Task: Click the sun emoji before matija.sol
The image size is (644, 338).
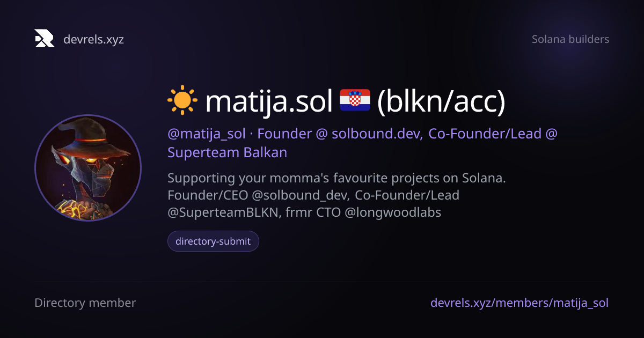Action: click(x=182, y=100)
